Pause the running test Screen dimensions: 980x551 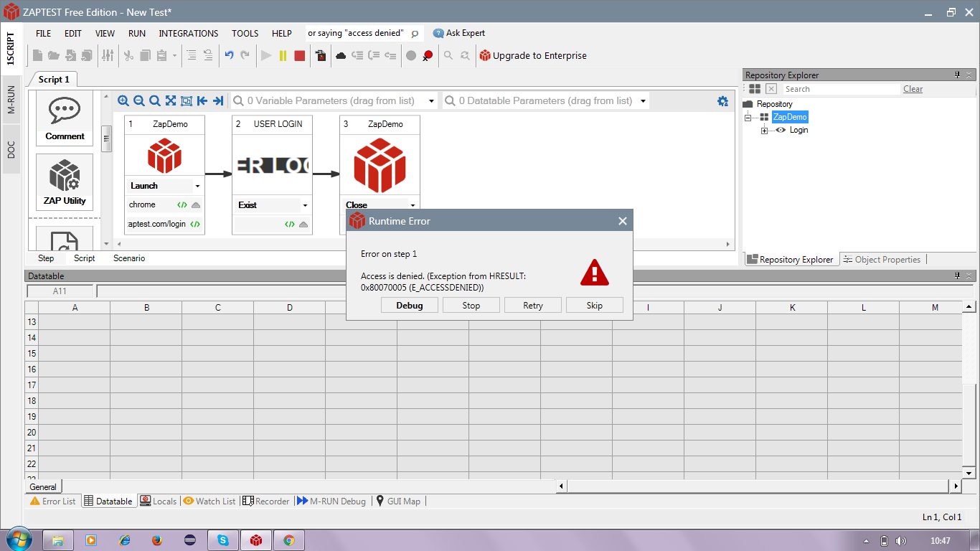(283, 55)
